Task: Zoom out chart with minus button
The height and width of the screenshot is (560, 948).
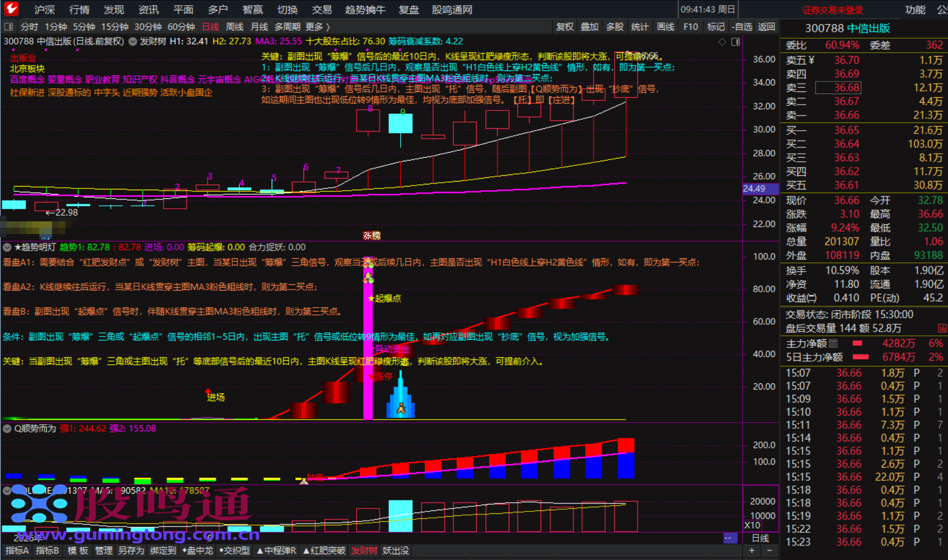Action: 769,551
